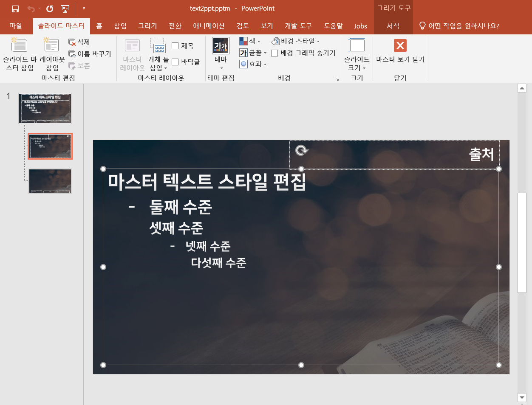Viewport: 532px width, 405px height.
Task: Open the 서식 drawing tools tab
Action: click(x=393, y=26)
